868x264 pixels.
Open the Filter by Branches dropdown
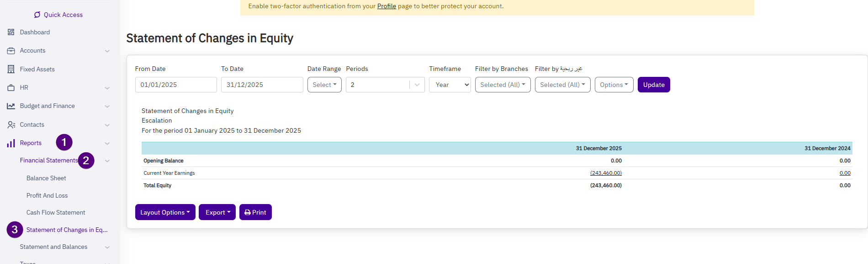pyautogui.click(x=503, y=85)
